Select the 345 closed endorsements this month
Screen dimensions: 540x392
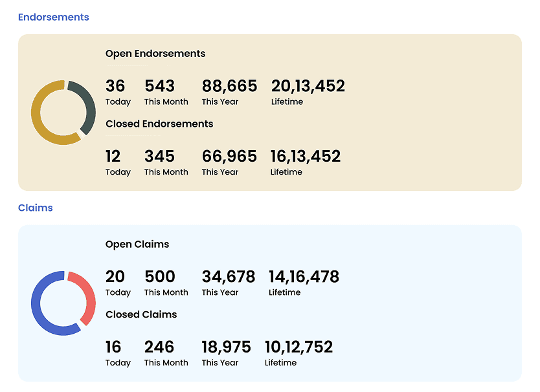pos(159,157)
